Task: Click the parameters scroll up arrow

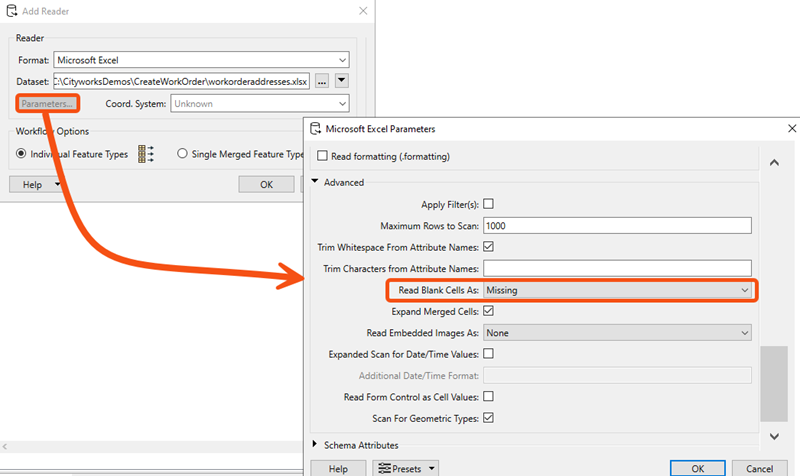Action: click(x=774, y=163)
